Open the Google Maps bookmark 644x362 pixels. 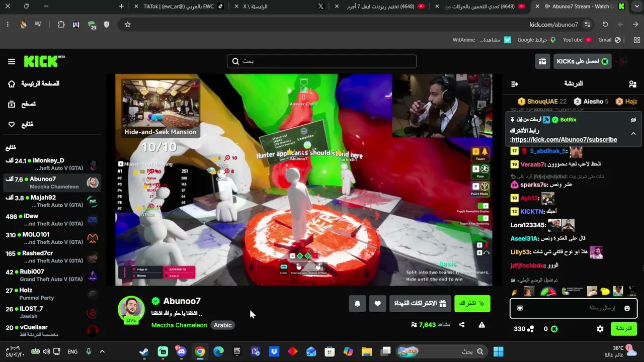coord(536,40)
